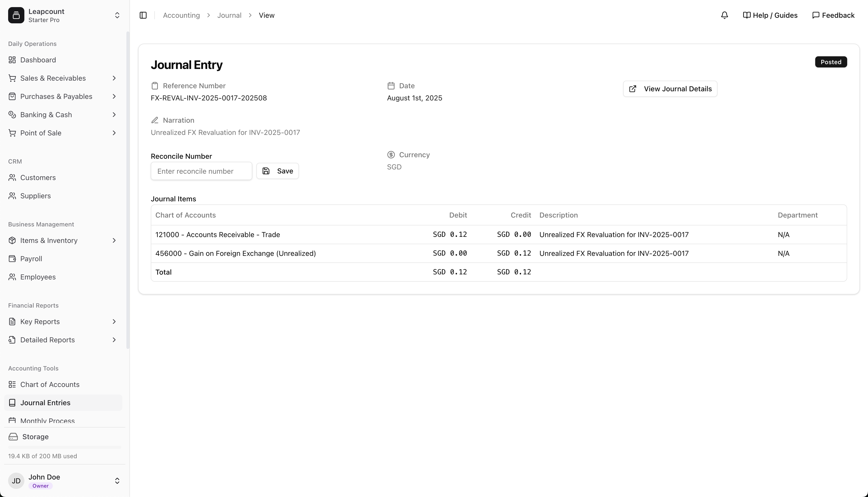Click the SGD currency value
This screenshot has width=868, height=497.
pyautogui.click(x=394, y=167)
